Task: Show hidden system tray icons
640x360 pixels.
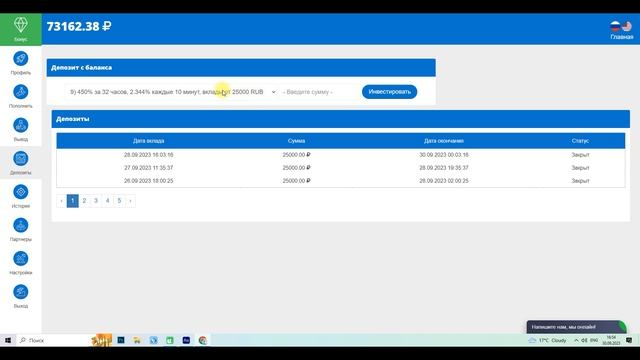Action: [x=576, y=340]
